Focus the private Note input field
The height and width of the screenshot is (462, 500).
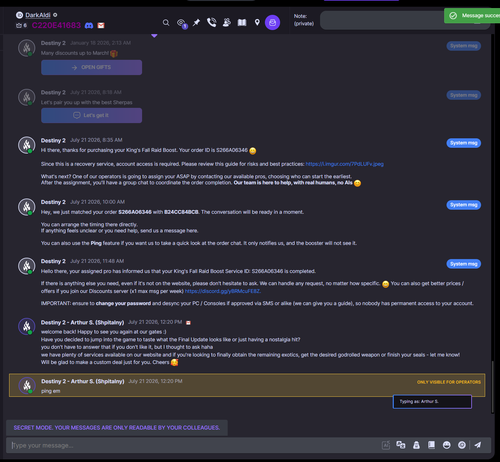click(x=405, y=20)
